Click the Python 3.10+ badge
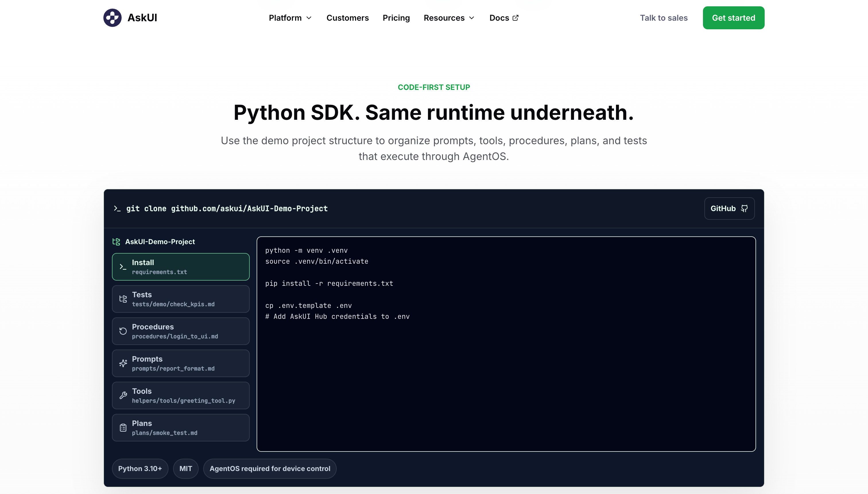 140,468
